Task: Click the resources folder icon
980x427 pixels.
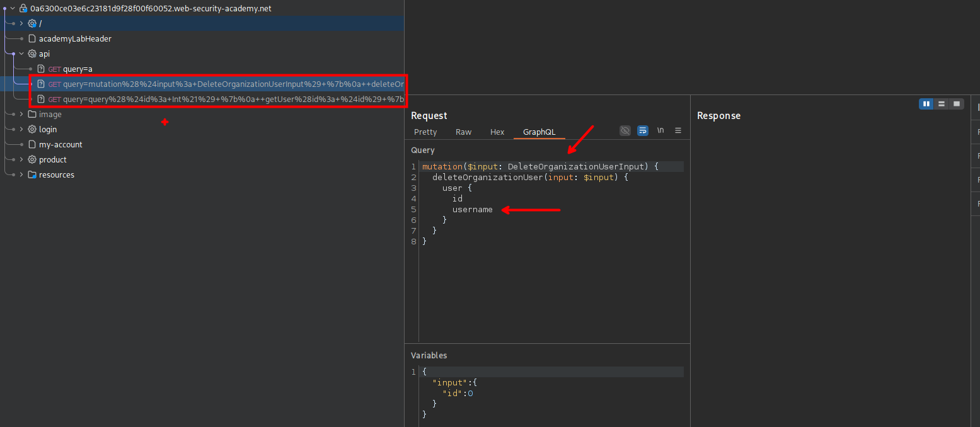Action: coord(32,175)
